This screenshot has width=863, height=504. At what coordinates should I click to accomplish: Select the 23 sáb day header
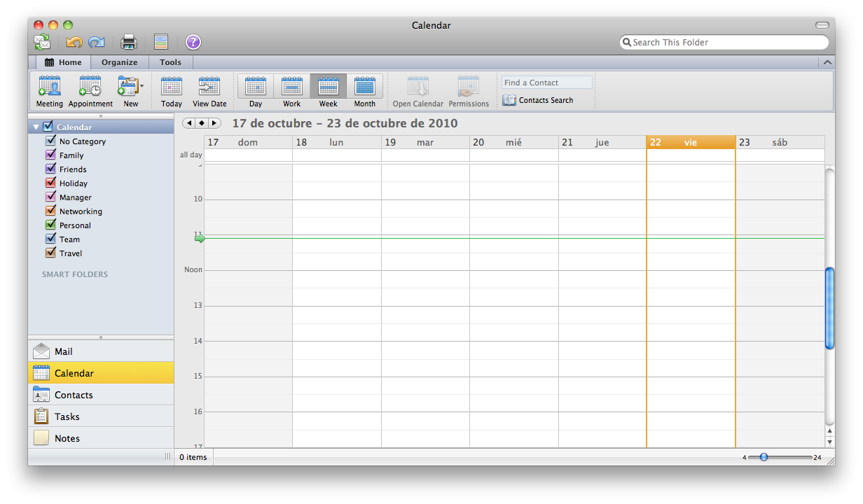pyautogui.click(x=780, y=142)
